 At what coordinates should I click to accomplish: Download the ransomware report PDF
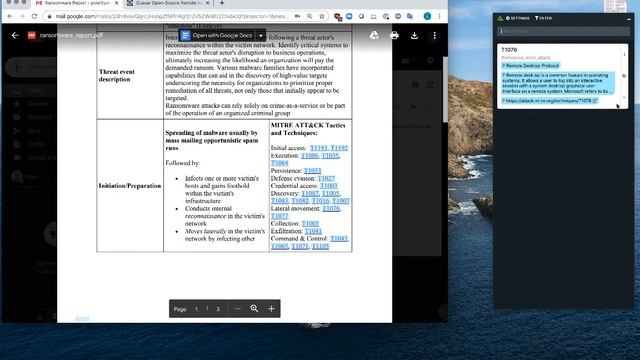[x=414, y=36]
